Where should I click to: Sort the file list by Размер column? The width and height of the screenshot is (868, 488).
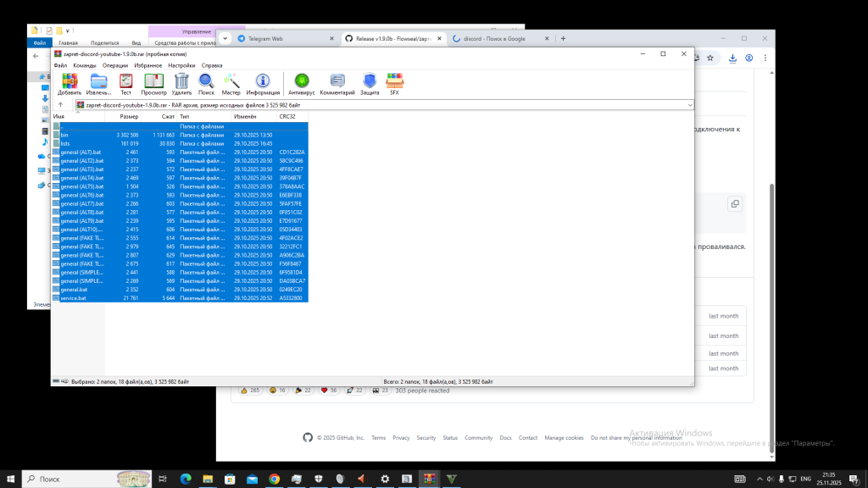[129, 116]
